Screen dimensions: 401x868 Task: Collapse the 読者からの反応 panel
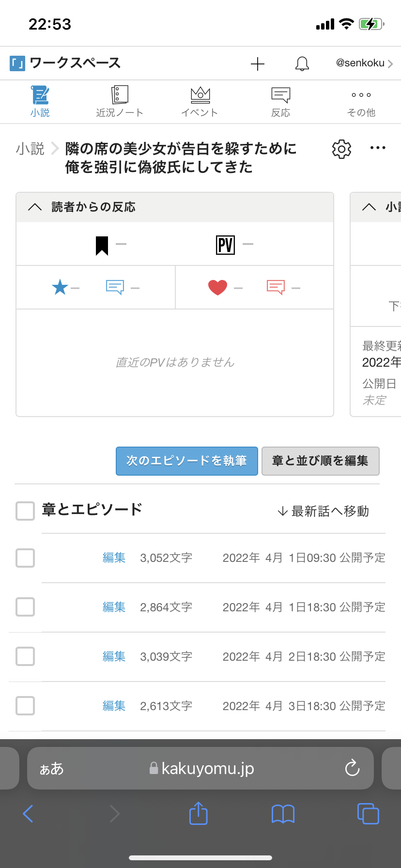click(35, 207)
